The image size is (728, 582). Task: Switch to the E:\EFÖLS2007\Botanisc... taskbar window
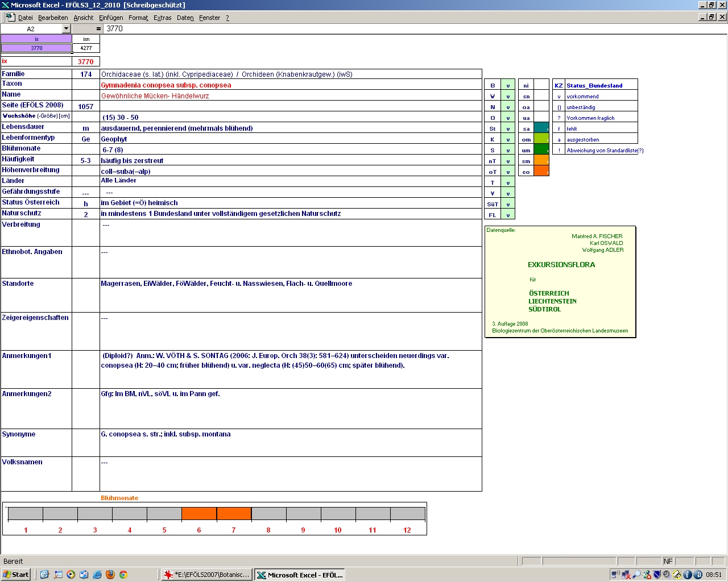(x=206, y=575)
